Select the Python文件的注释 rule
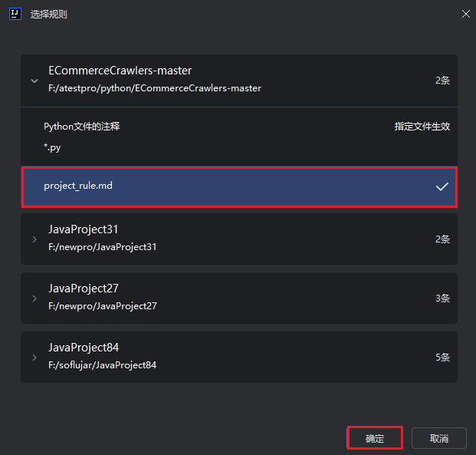The width and height of the screenshot is (476, 455). coord(82,127)
